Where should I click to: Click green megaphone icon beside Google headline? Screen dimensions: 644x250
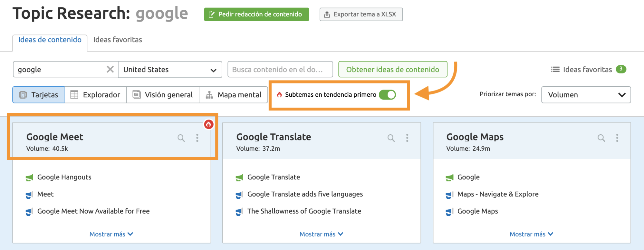(x=449, y=178)
